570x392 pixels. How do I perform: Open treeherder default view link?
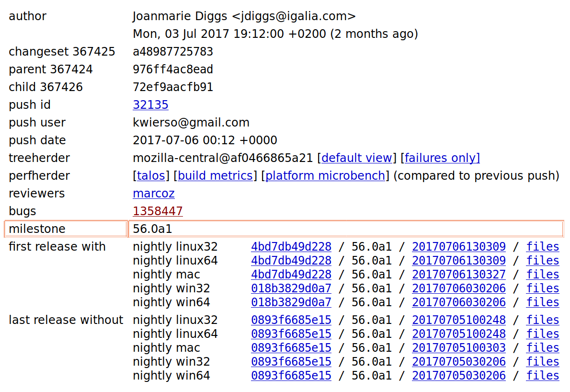(x=357, y=158)
